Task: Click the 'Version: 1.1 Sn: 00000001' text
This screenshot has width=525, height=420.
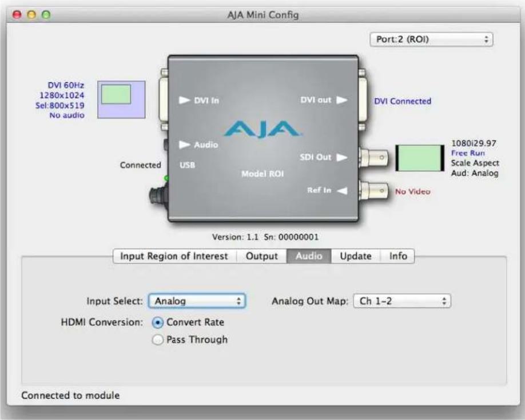Action: 265,237
